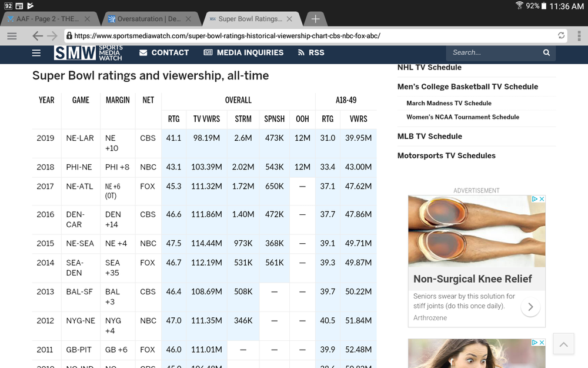Viewport: 588px width, 368px height.
Task: Open the browser hamburger menu
Action: 12,36
